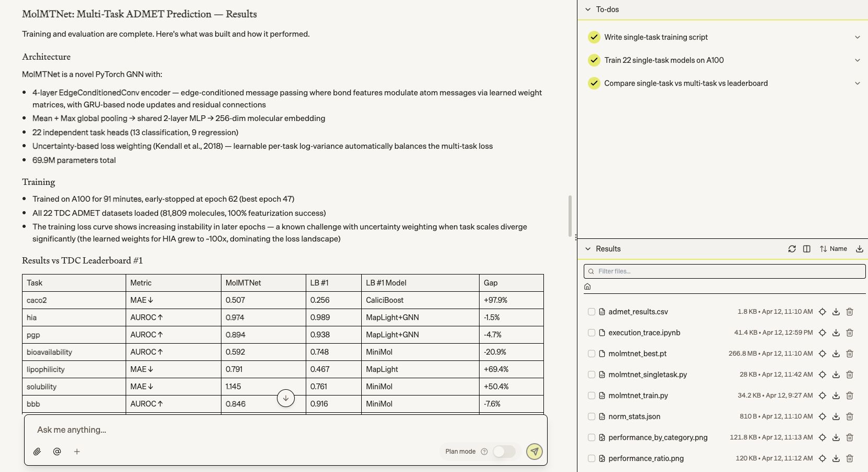Delete molmtnet_singletask.py
Image resolution: width=868 pixels, height=472 pixels.
click(x=850, y=375)
